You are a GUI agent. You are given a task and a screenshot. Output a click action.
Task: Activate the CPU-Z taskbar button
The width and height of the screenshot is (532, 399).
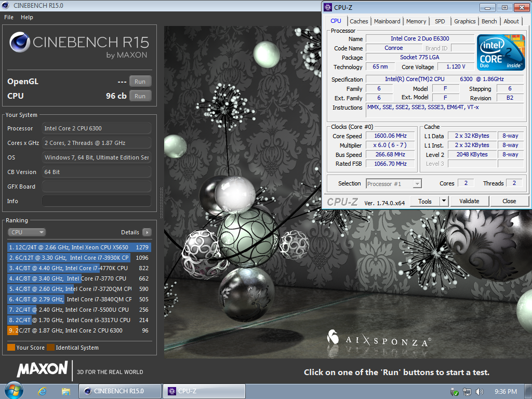(x=204, y=391)
